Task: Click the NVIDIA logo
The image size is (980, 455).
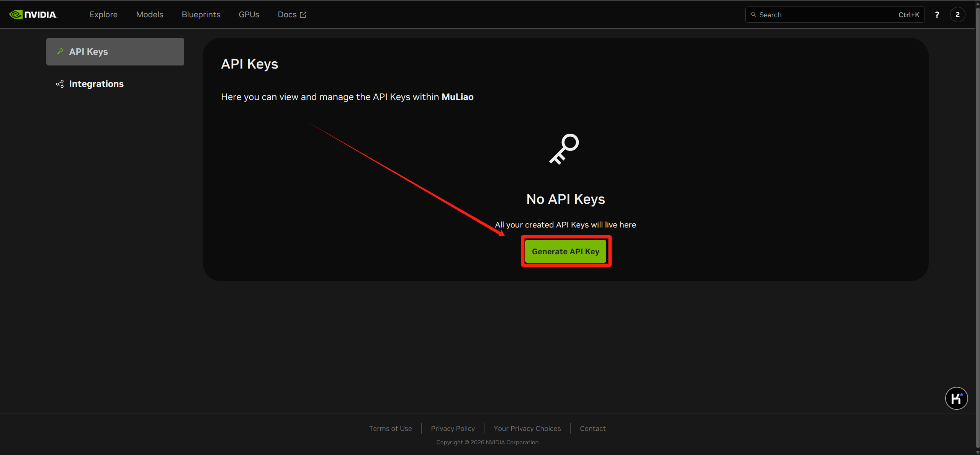Action: 33,15
